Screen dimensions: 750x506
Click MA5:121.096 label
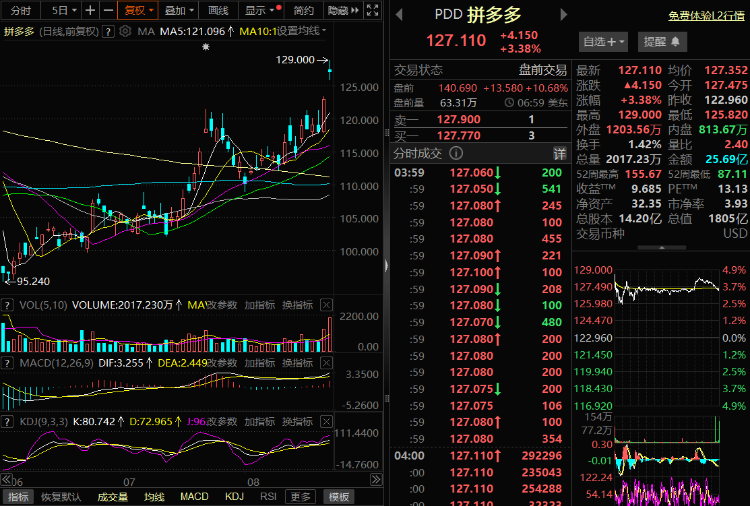[192, 32]
